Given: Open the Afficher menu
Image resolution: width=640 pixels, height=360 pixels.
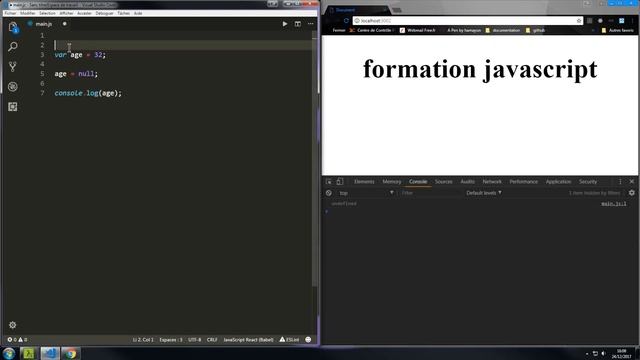Looking at the screenshot, I should (66, 13).
